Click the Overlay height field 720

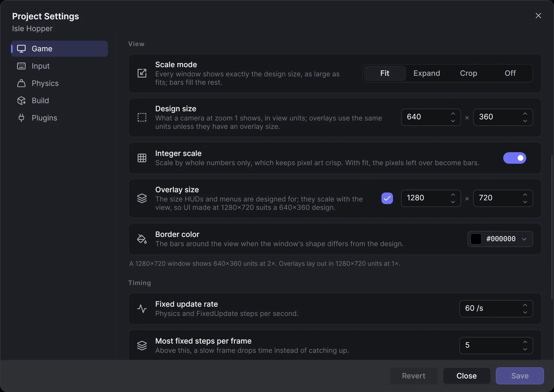(x=503, y=198)
